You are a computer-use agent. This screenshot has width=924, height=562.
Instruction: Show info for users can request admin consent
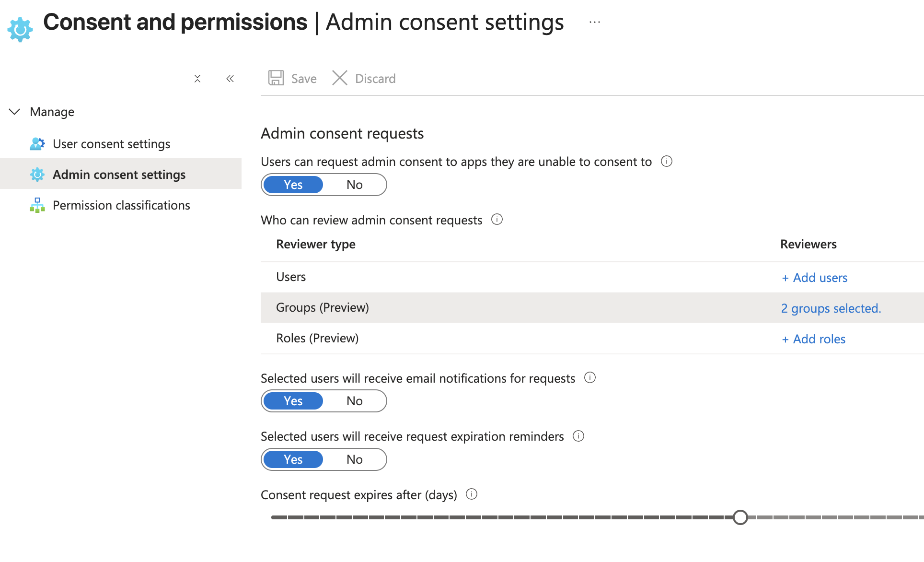click(x=667, y=161)
